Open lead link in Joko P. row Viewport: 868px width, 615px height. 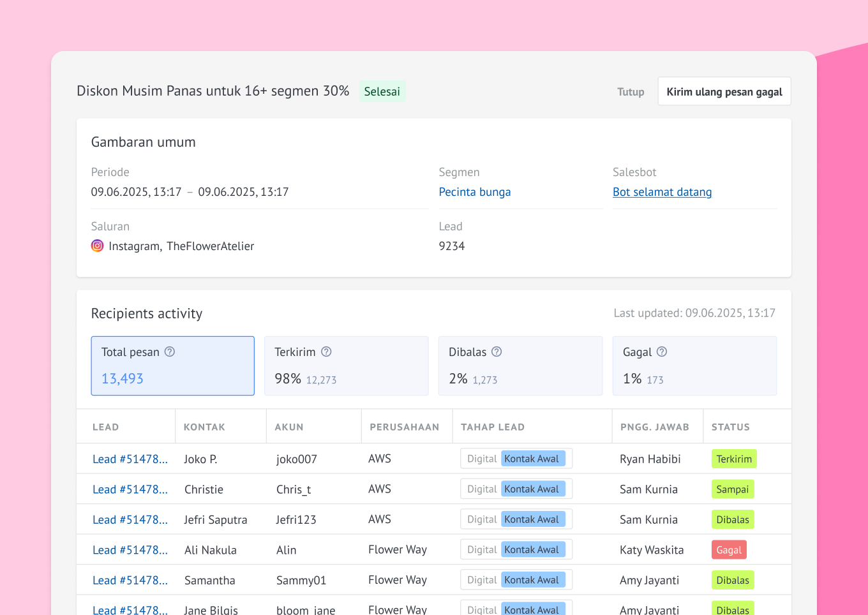[x=130, y=459]
